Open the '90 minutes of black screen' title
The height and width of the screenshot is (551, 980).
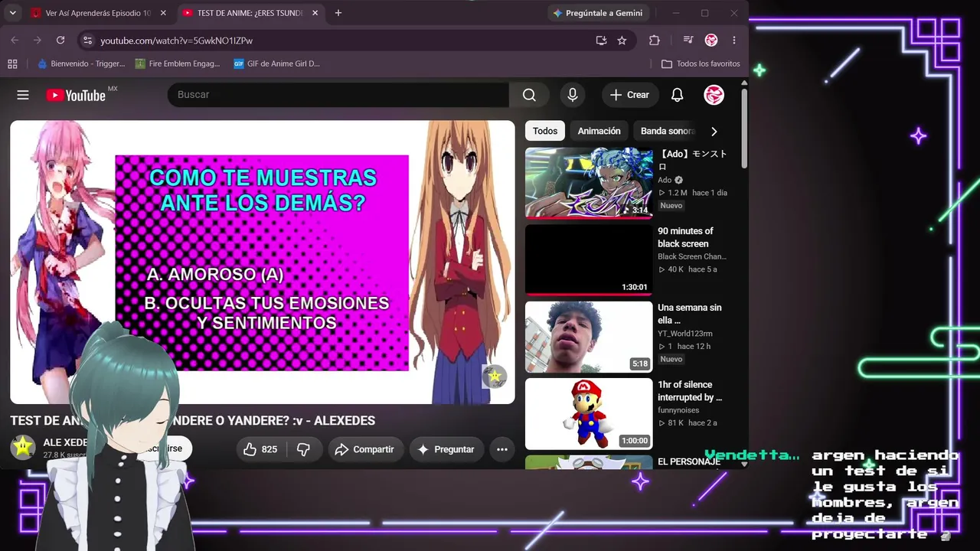coord(685,237)
